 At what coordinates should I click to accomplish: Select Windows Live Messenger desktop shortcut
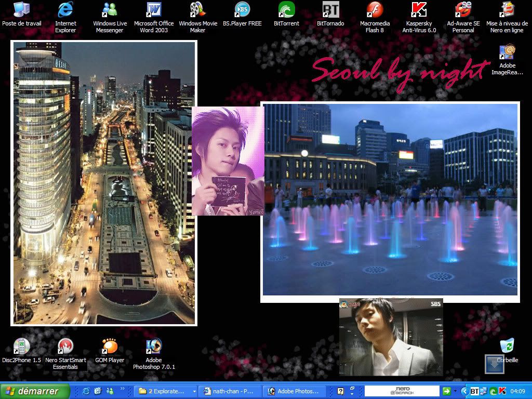110,17
